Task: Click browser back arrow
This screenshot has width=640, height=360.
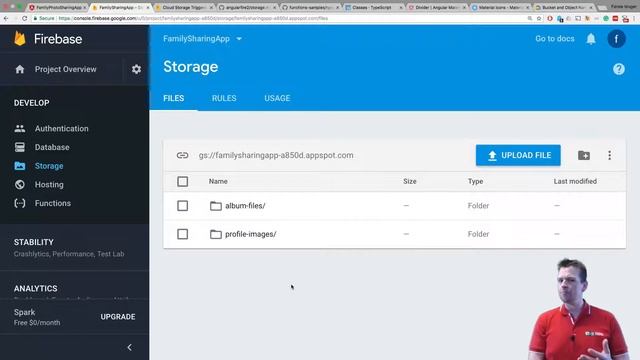Action: [6, 18]
